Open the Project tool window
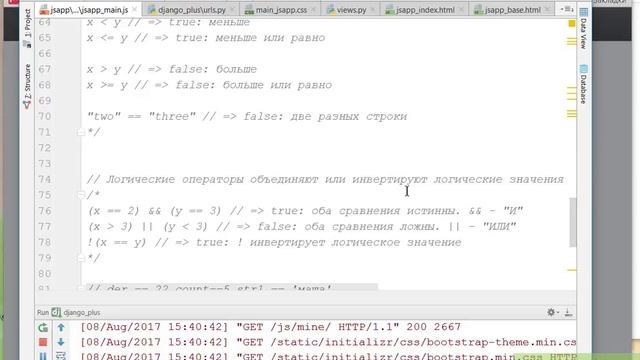640x360 pixels. 27,28
